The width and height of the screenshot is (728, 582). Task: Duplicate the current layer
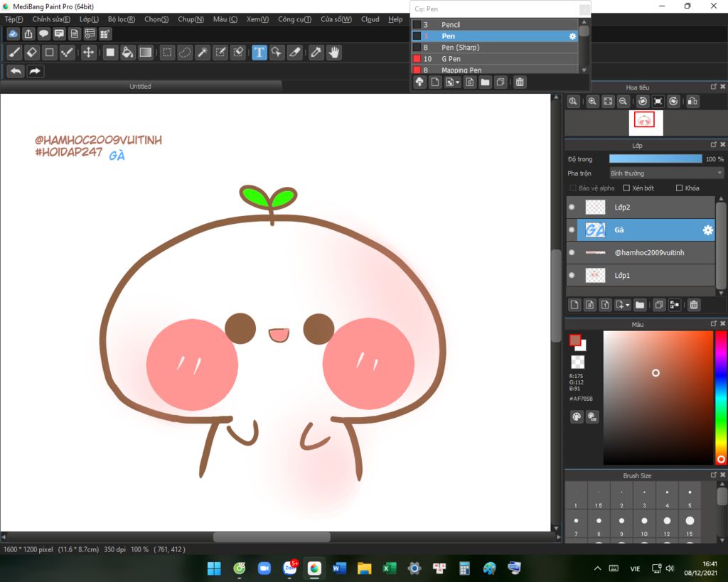pyautogui.click(x=659, y=305)
